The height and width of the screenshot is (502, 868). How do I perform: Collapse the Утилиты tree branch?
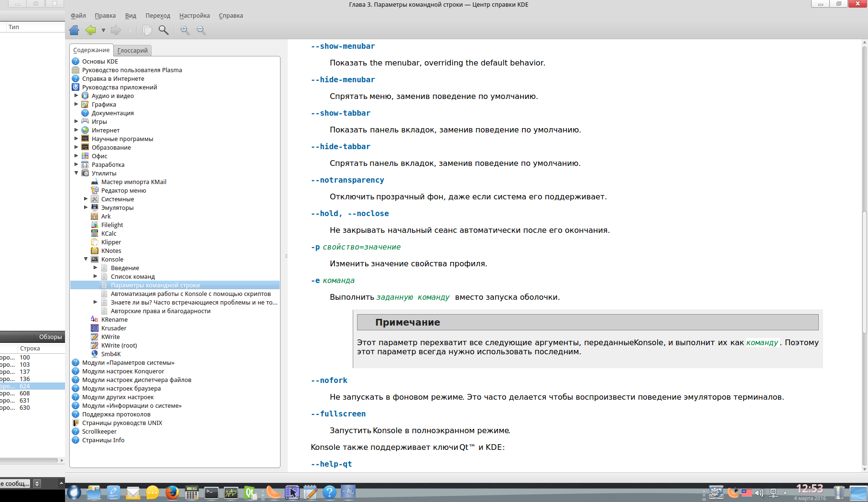pyautogui.click(x=76, y=173)
